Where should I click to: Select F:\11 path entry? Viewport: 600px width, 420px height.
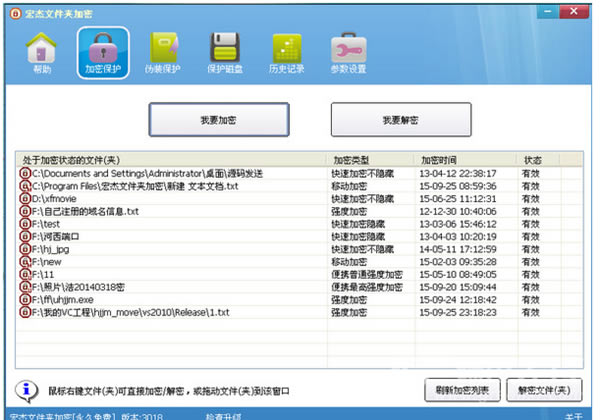tap(42, 274)
